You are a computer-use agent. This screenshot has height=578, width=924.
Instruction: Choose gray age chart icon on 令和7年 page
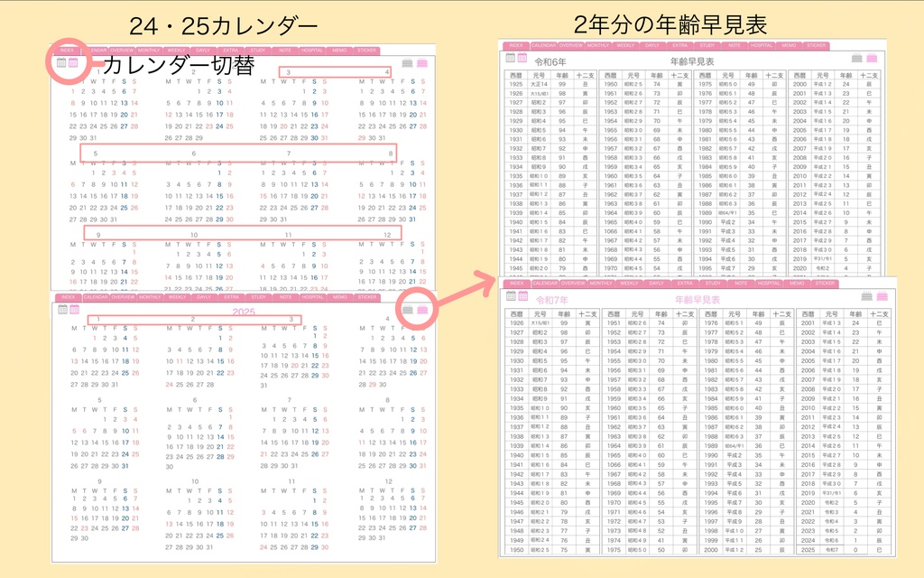pyautogui.click(x=866, y=296)
